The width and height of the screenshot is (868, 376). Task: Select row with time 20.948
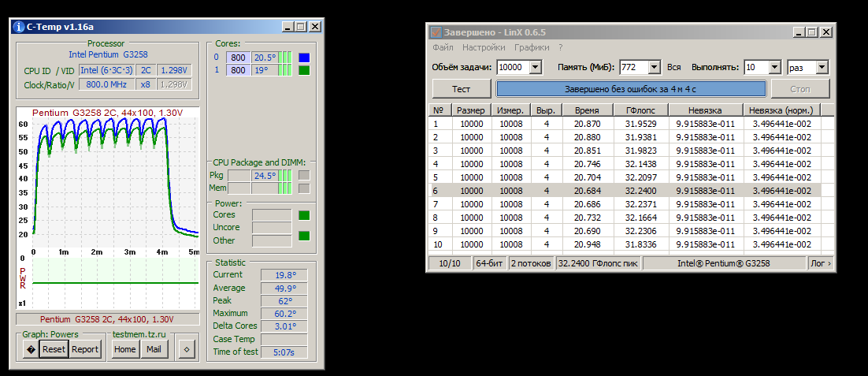[x=625, y=244]
